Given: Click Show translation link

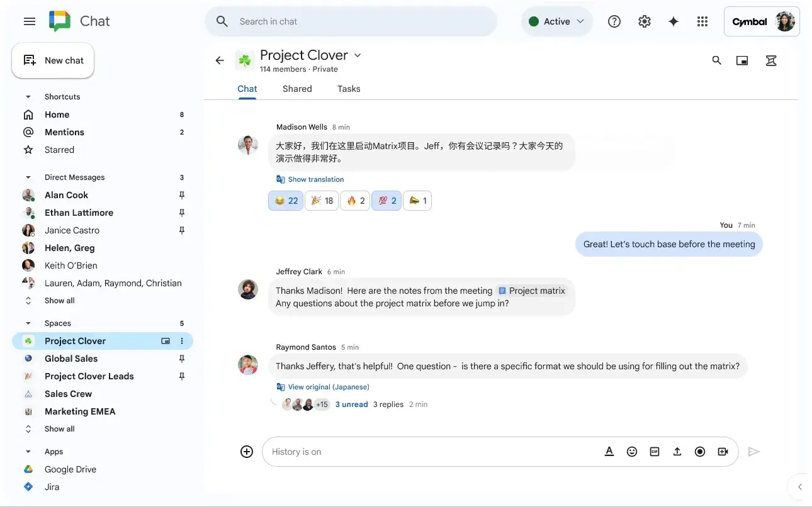Looking at the screenshot, I should 316,179.
